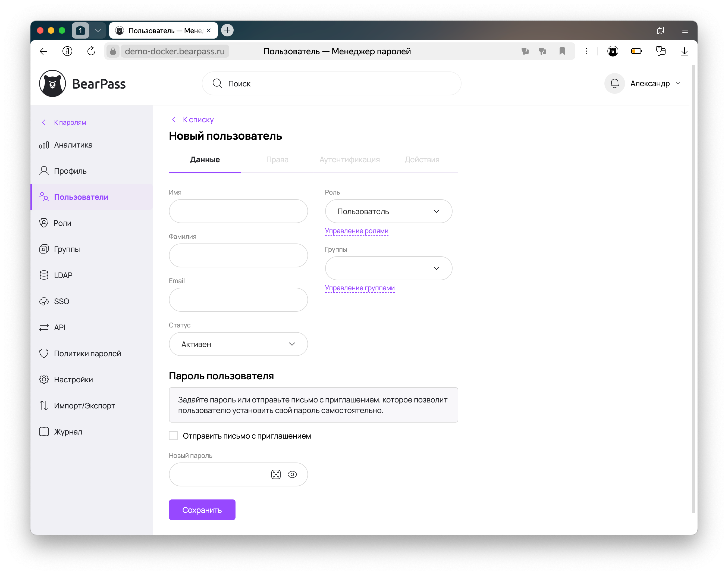This screenshot has height=575, width=728.
Task: Expand the Роль dropdown
Action: pyautogui.click(x=388, y=211)
